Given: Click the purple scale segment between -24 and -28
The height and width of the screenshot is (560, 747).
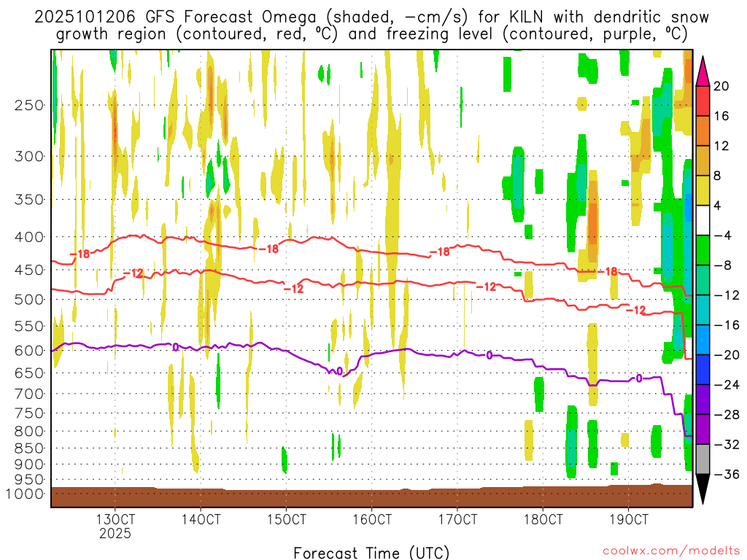Looking at the screenshot, I should coord(703,400).
